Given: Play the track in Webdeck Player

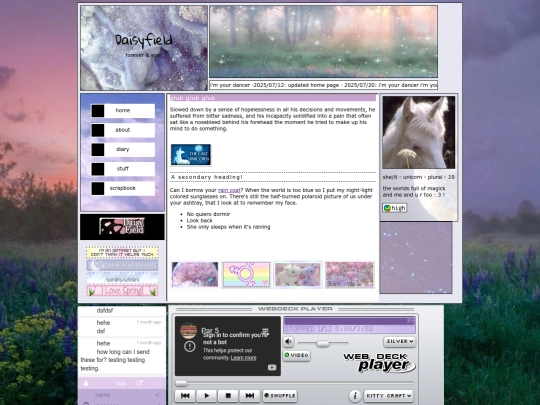Looking at the screenshot, I should (x=207, y=396).
